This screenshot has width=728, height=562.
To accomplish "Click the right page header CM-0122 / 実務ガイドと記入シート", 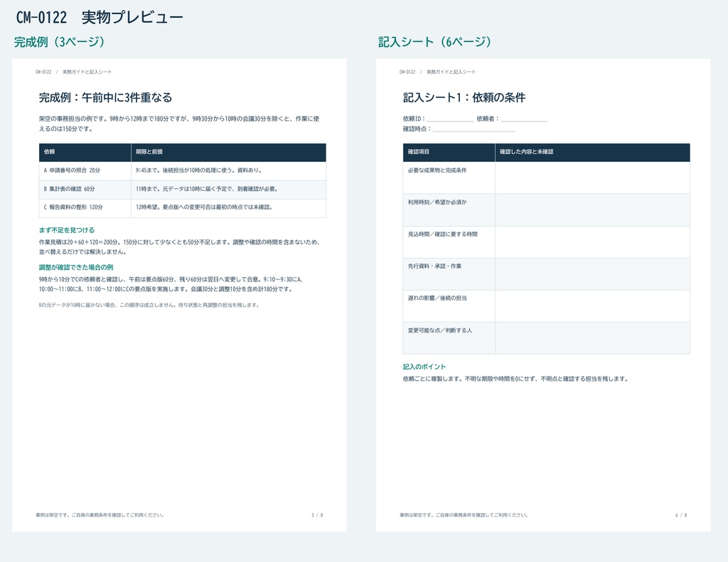I will pyautogui.click(x=437, y=72).
